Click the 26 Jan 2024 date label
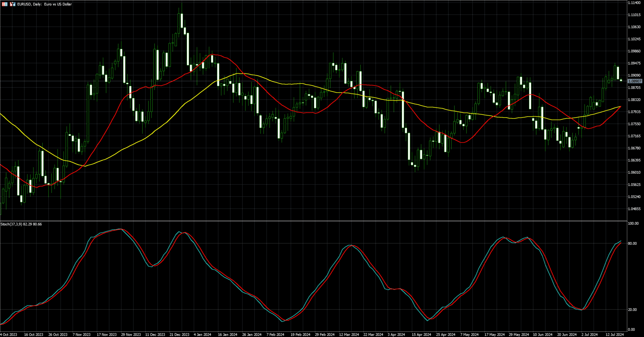The height and width of the screenshot is (337, 644). click(x=252, y=335)
